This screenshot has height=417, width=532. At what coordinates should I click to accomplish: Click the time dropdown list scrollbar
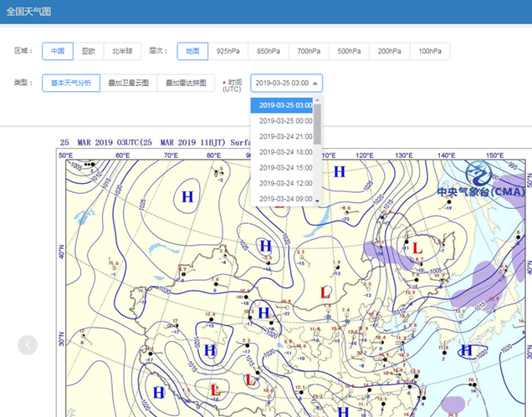(x=317, y=125)
